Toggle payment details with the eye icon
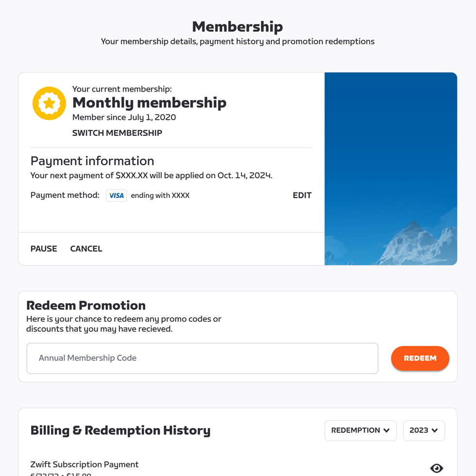The width and height of the screenshot is (476, 476). pyautogui.click(x=436, y=468)
